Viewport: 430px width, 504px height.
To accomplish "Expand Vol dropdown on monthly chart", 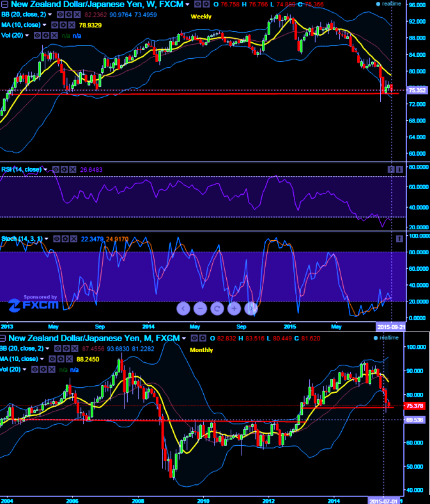I will [24, 370].
